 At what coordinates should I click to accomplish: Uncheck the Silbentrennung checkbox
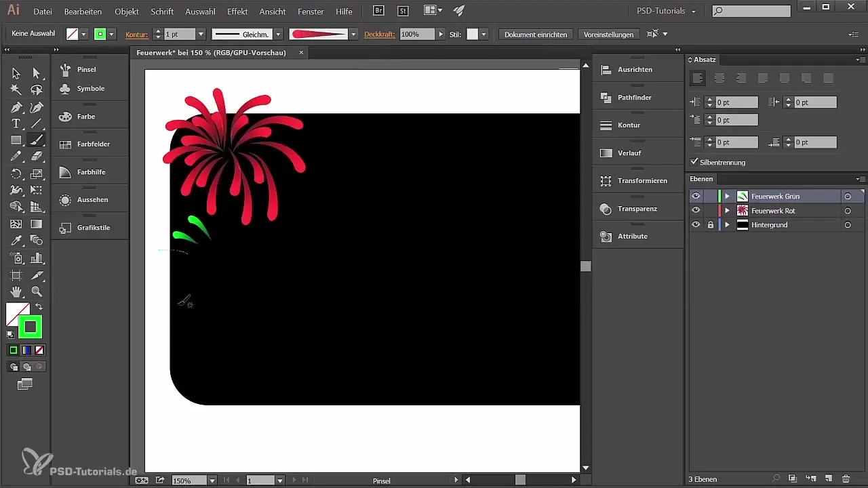(x=694, y=162)
